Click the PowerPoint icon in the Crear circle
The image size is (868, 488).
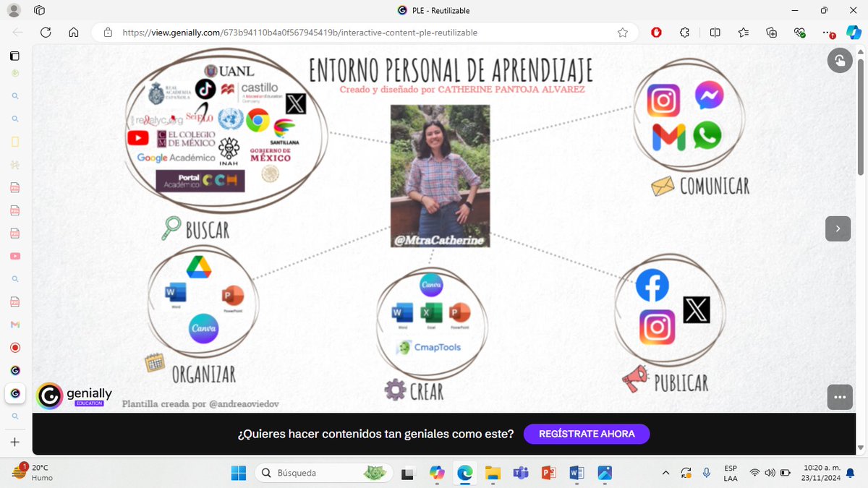460,314
